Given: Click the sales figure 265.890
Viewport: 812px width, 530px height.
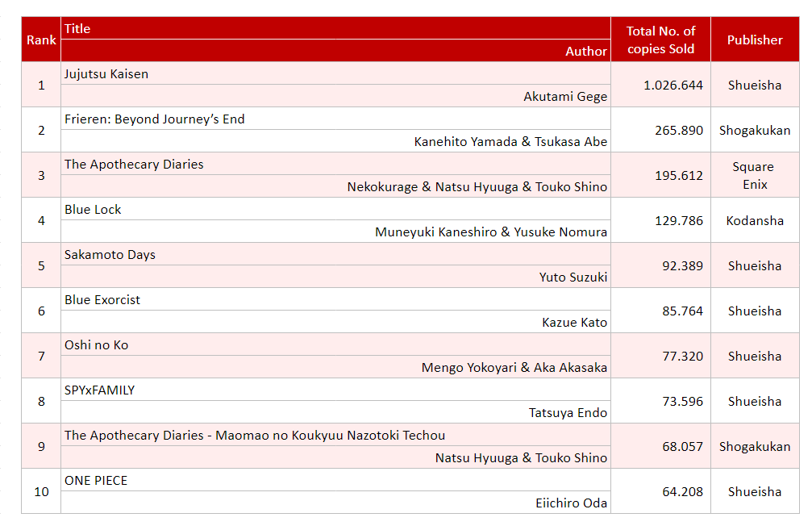Looking at the screenshot, I should [679, 130].
